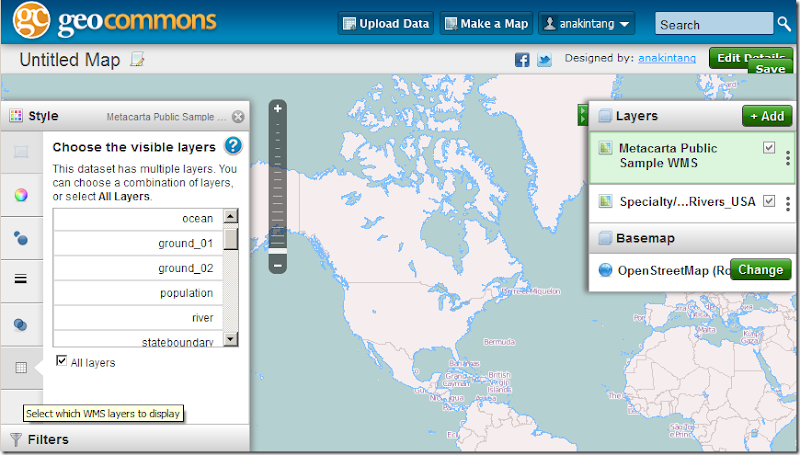
Task: Click the Upload Data button
Action: coord(386,23)
